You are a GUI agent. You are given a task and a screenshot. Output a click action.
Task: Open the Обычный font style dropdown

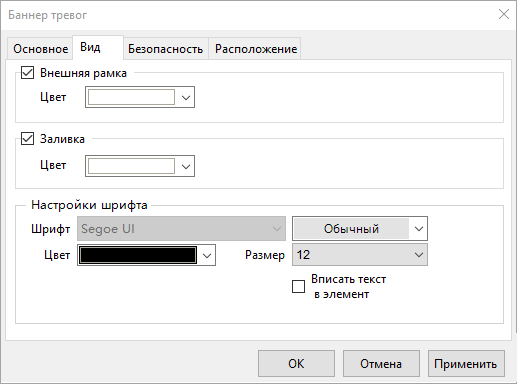click(360, 229)
